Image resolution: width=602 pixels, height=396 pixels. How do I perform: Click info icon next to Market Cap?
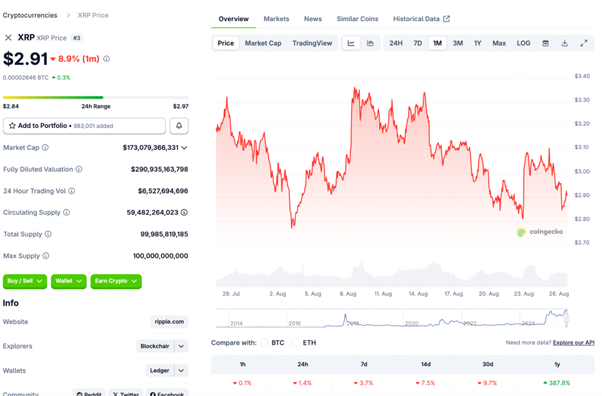pyautogui.click(x=45, y=147)
